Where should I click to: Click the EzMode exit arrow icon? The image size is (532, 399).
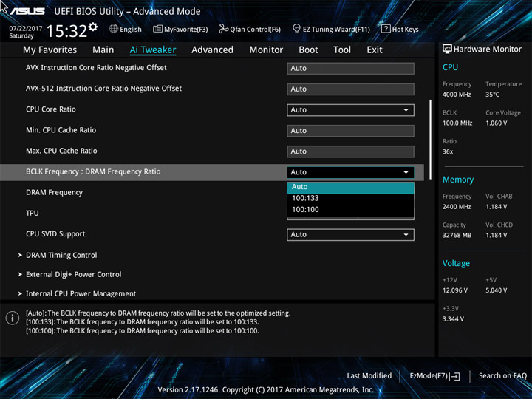click(x=455, y=376)
